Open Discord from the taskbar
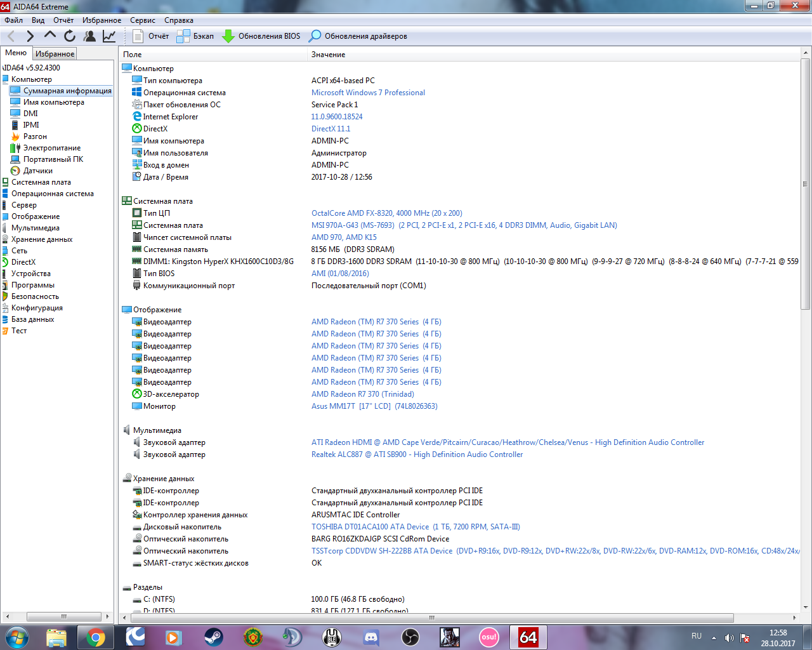The width and height of the screenshot is (812, 650). [x=370, y=637]
